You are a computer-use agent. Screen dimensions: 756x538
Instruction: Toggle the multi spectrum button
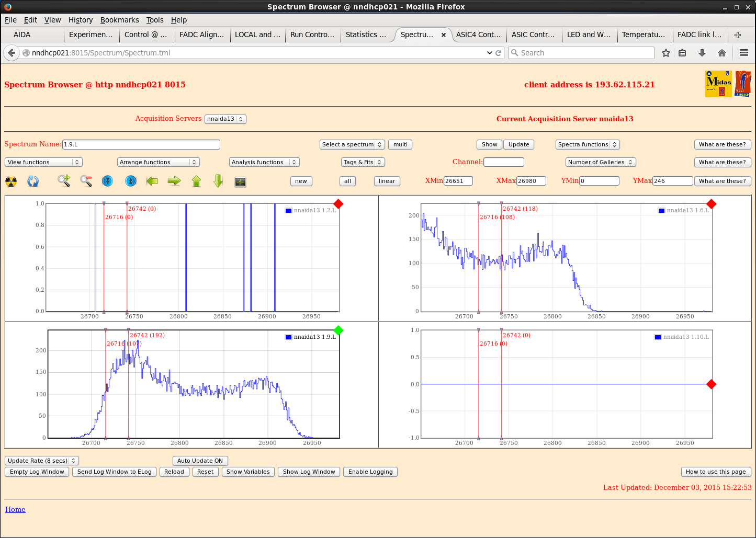tap(400, 144)
